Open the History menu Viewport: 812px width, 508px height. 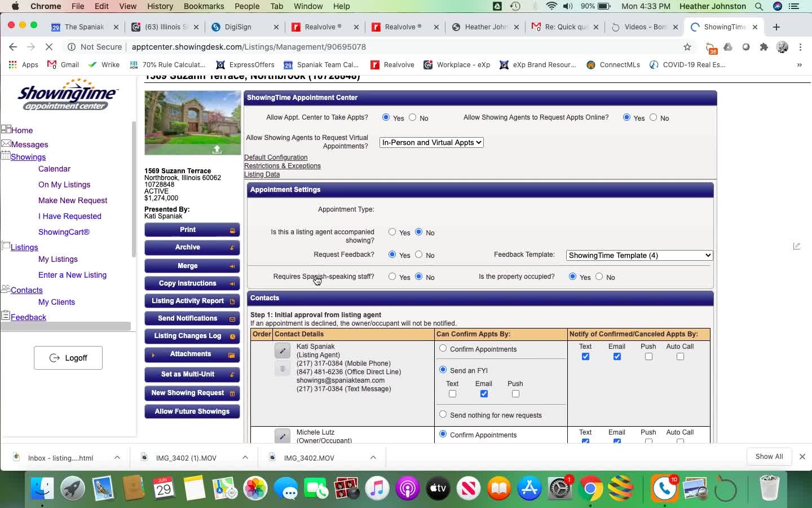coord(160,6)
